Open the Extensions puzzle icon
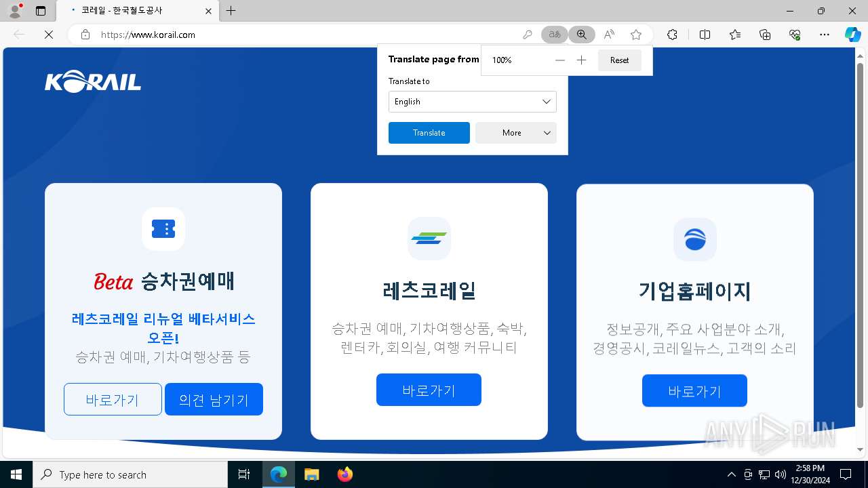The width and height of the screenshot is (868, 488). pyautogui.click(x=672, y=35)
